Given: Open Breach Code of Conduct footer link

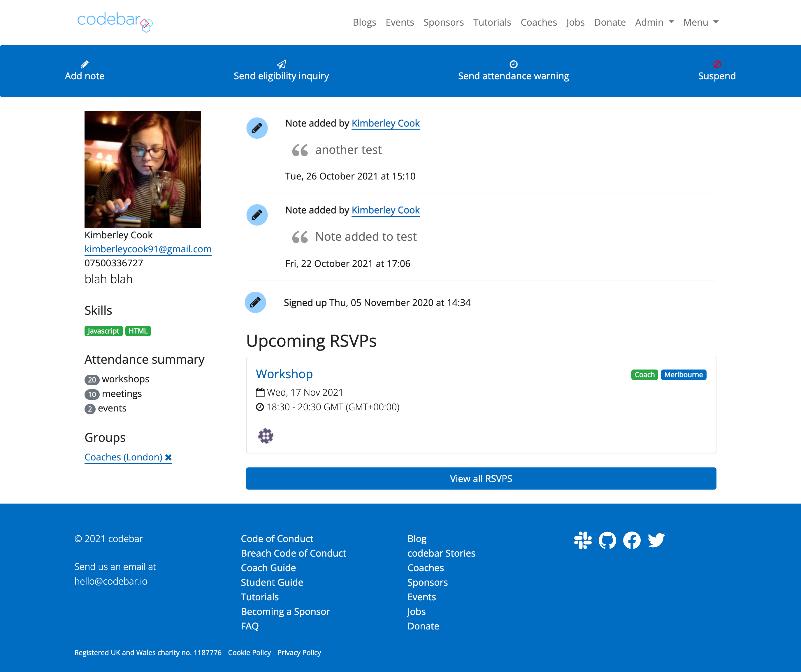Looking at the screenshot, I should [293, 553].
